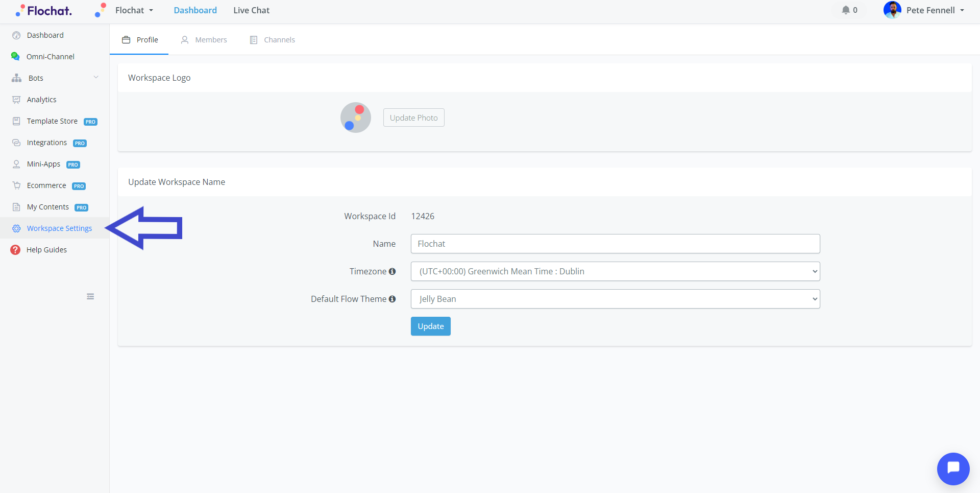The image size is (980, 493).
Task: Open the Timezone dropdown
Action: 616,271
